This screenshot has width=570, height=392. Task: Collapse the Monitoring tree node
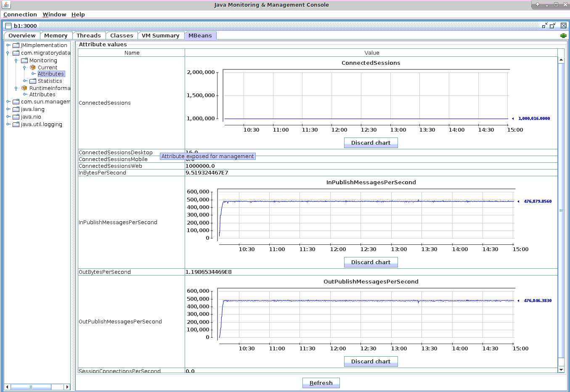coord(16,61)
